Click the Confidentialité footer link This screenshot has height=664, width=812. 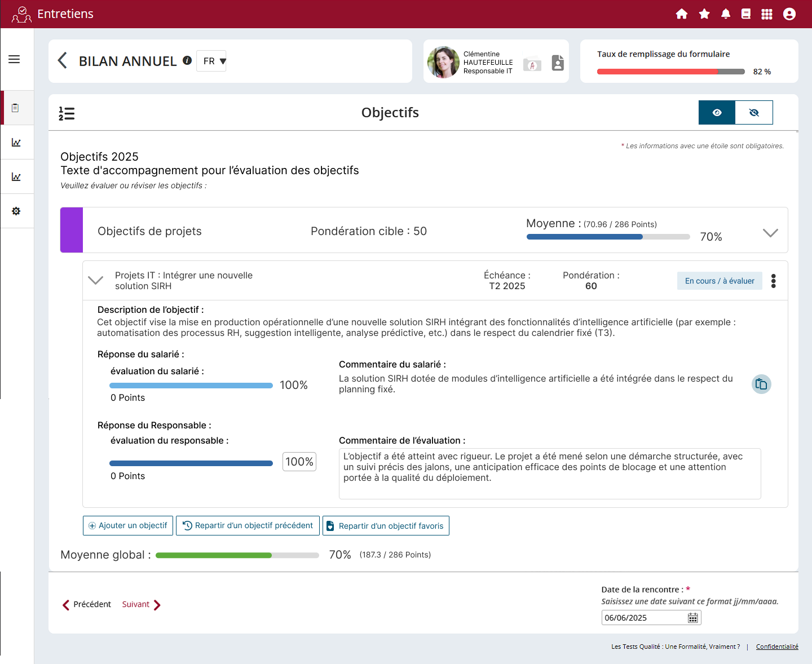777,647
